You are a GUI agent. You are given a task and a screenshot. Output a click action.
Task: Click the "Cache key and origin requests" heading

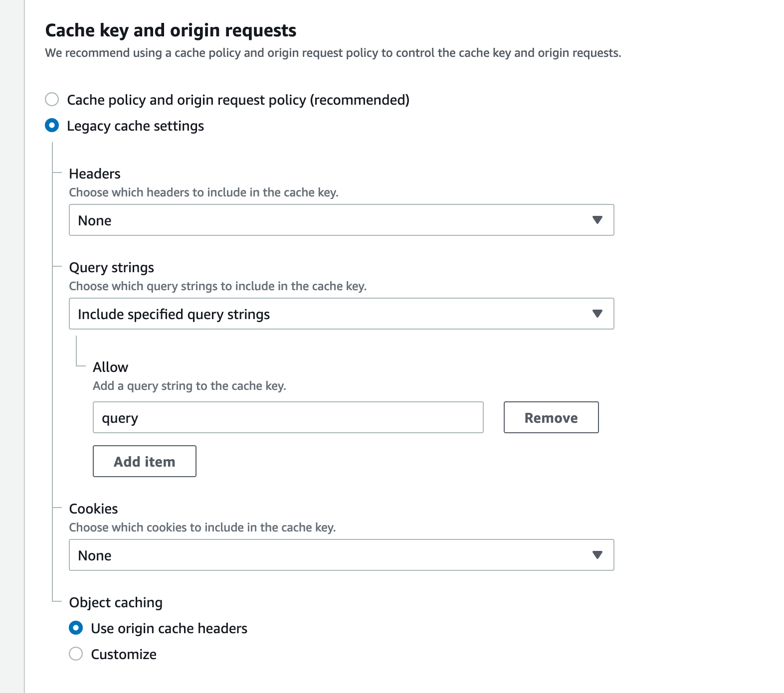171,30
